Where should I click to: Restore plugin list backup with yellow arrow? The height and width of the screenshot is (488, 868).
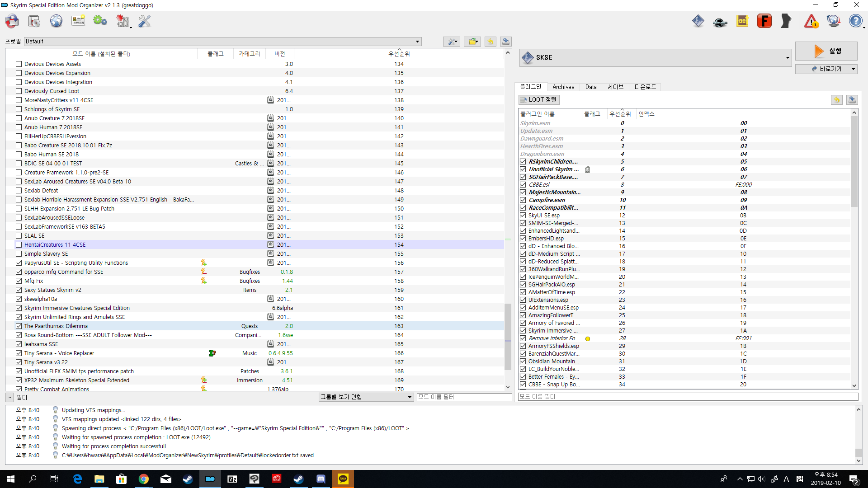pyautogui.click(x=837, y=100)
